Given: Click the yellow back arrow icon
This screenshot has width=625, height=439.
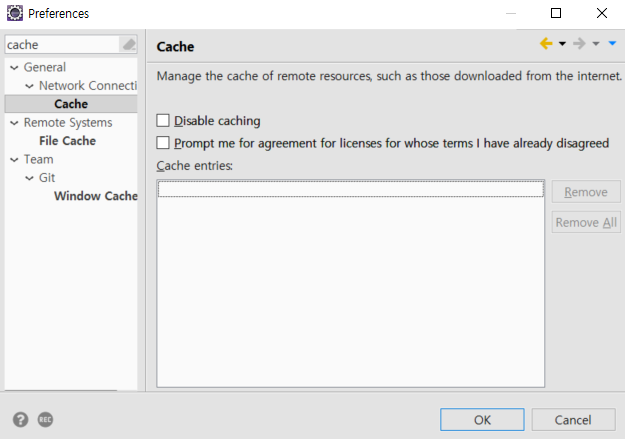Looking at the screenshot, I should tap(546, 43).
